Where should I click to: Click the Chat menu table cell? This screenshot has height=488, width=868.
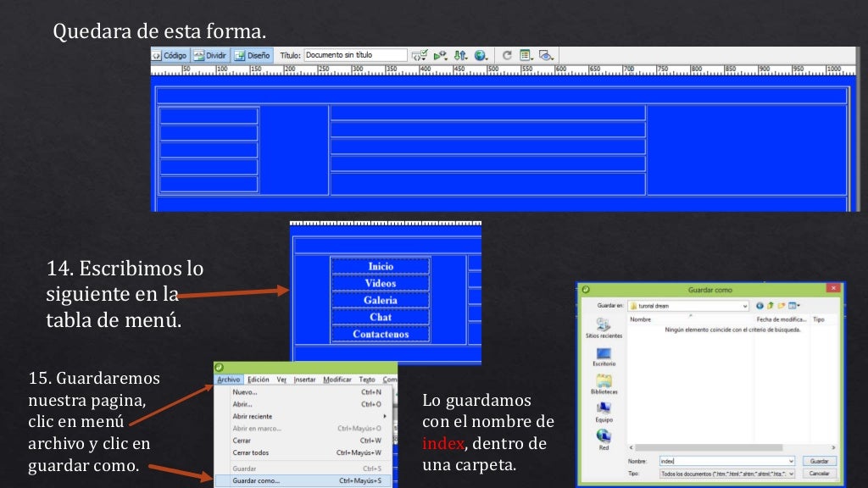[x=381, y=317]
